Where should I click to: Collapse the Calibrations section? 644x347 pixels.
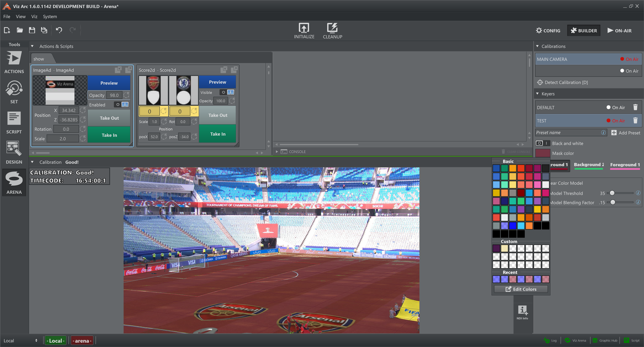pos(537,46)
